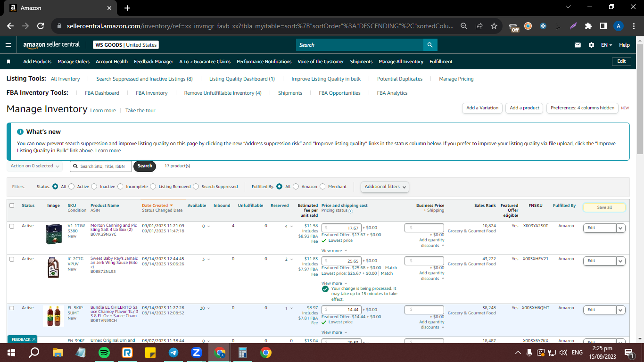Click the Morton Canning Salt product thumbnail
Image resolution: width=644 pixels, height=362 pixels.
pos(53,234)
